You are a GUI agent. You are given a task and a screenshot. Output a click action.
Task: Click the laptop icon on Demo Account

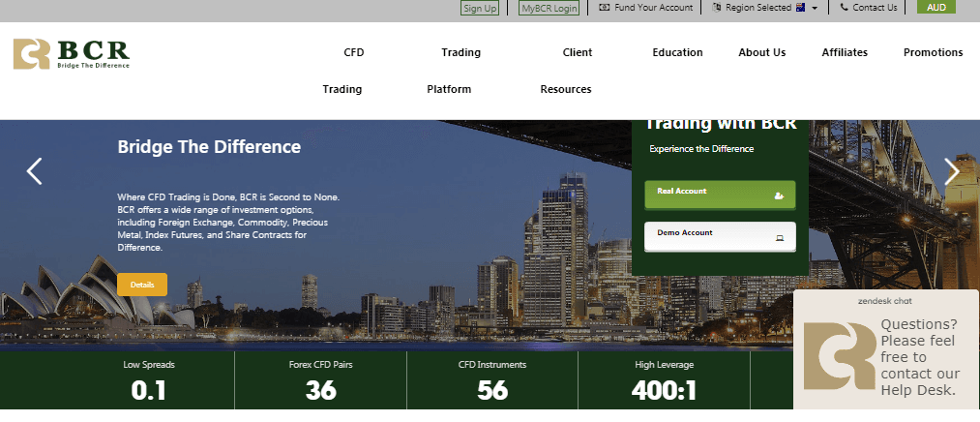tap(780, 237)
